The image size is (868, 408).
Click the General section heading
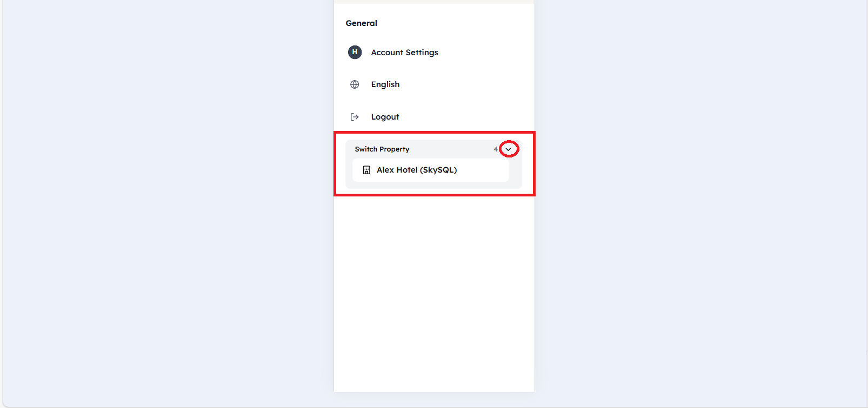pyautogui.click(x=361, y=23)
